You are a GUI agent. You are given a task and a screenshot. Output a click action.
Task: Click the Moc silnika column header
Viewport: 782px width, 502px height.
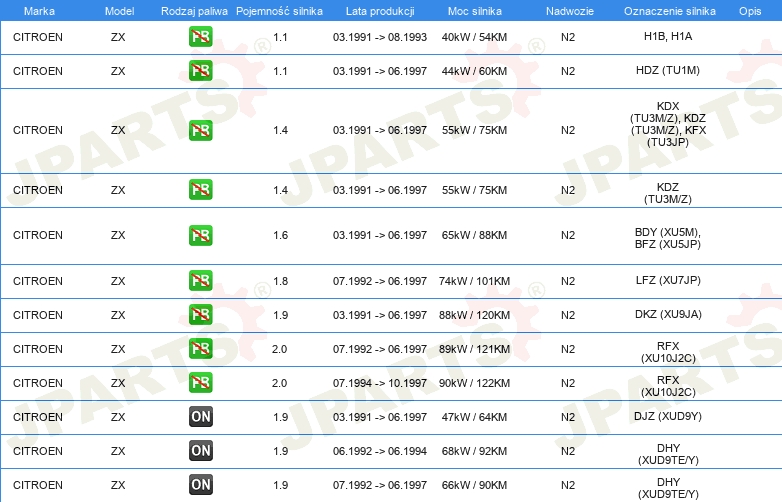pyautogui.click(x=474, y=11)
